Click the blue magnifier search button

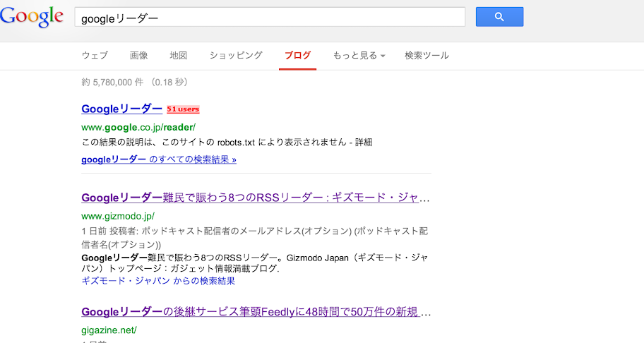point(499,17)
